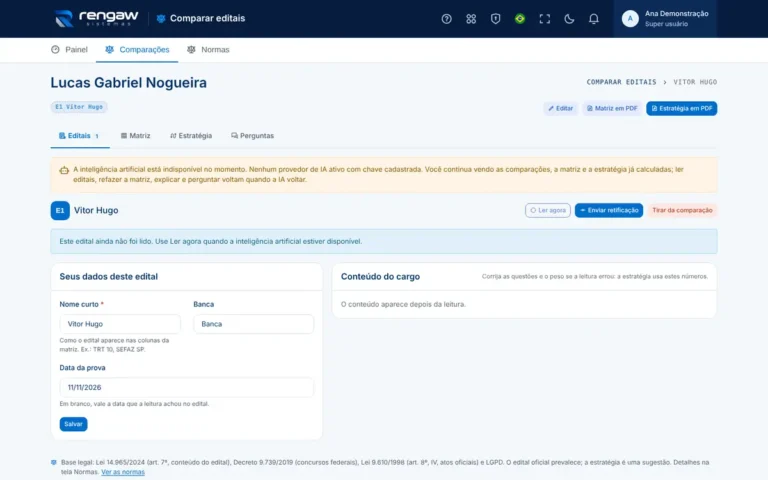Click VITOR HUGO breadcrumb text
Viewport: 768px width, 480px height.
(x=695, y=82)
